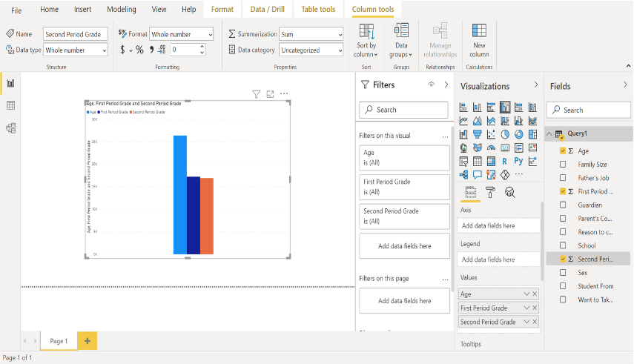
Task: Pick the Python visual icon
Action: 518,161
